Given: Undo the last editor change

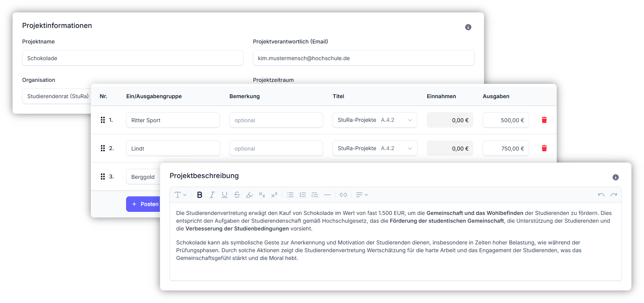Looking at the screenshot, I should (x=601, y=195).
